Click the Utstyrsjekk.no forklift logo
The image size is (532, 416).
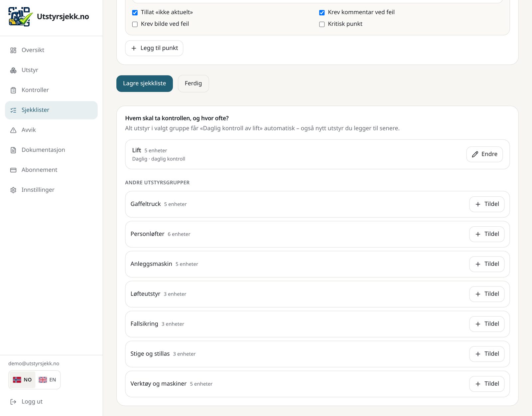click(x=20, y=17)
